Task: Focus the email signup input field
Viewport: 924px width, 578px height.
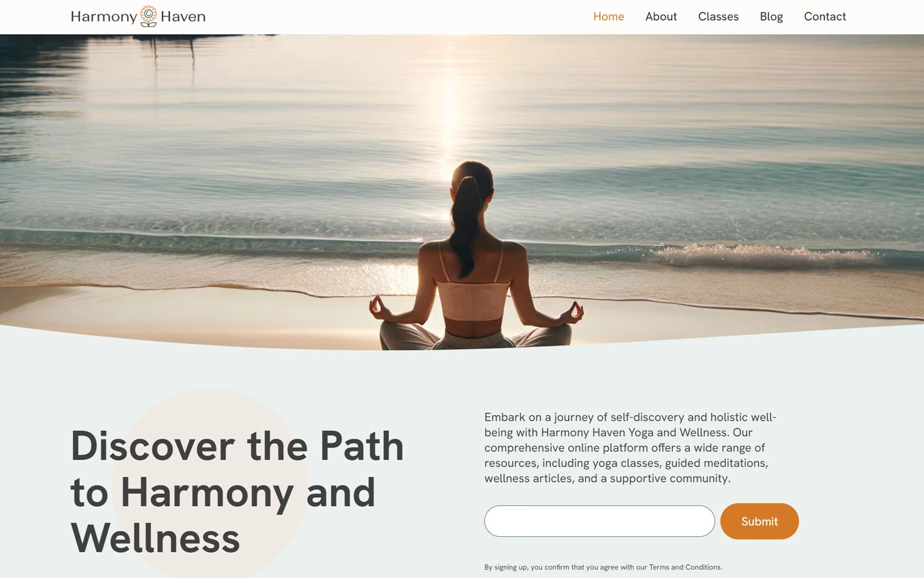Action: pyautogui.click(x=599, y=521)
